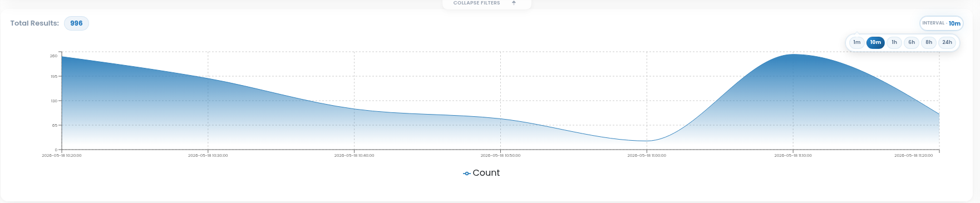Click the 996 total results badge

(76, 23)
